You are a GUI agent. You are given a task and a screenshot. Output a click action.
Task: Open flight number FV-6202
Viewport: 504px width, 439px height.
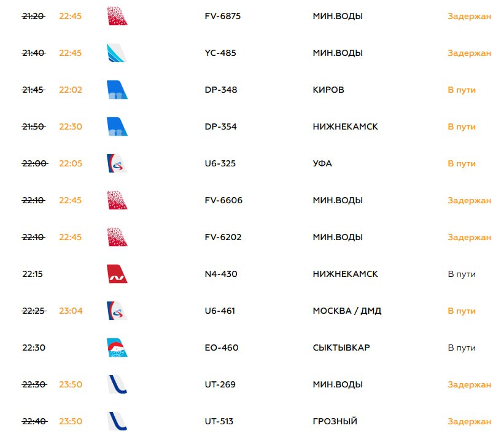pos(223,237)
